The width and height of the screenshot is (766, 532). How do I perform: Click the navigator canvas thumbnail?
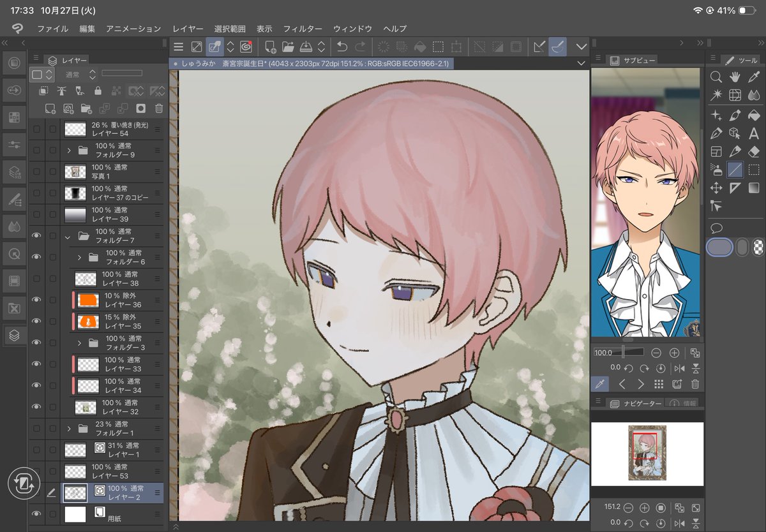(x=647, y=452)
